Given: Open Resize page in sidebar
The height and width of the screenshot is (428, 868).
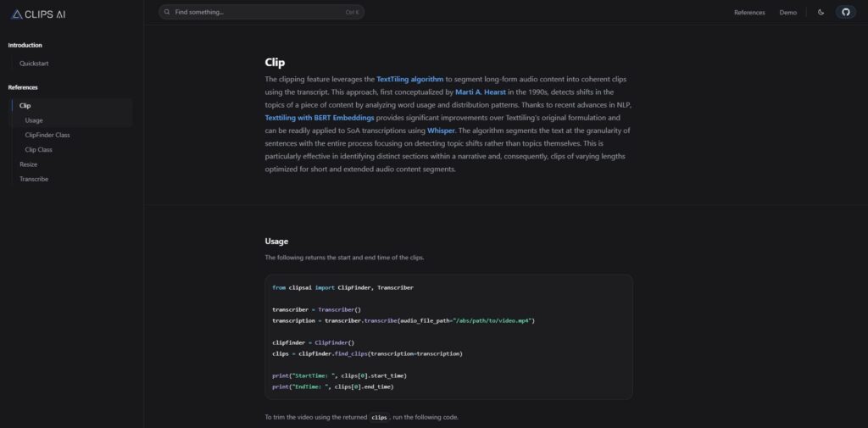Looking at the screenshot, I should pos(29,164).
